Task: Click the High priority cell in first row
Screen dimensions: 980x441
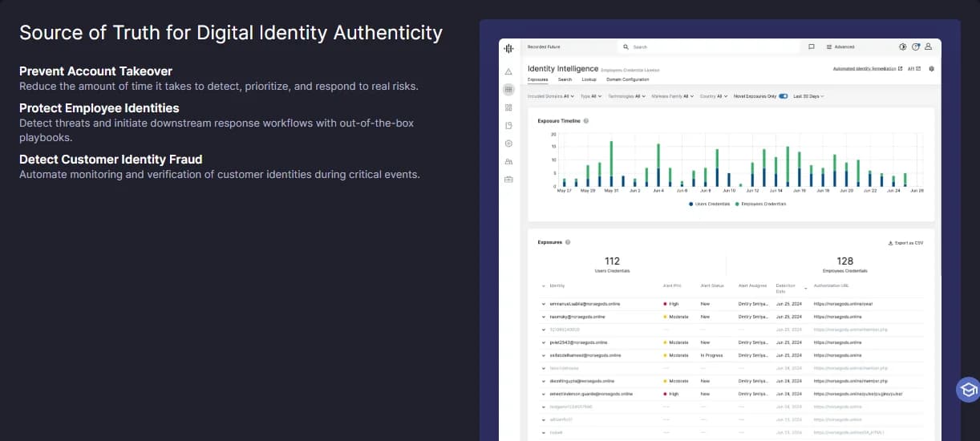Action: [672, 305]
